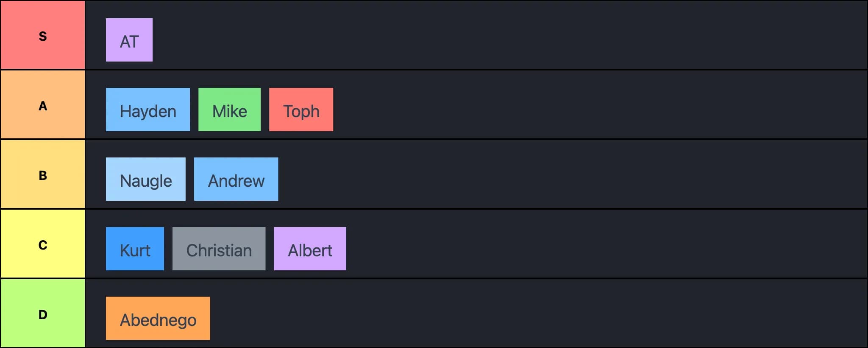Click the Abednego tile in D tier
This screenshot has height=348, width=868.
pyautogui.click(x=158, y=318)
